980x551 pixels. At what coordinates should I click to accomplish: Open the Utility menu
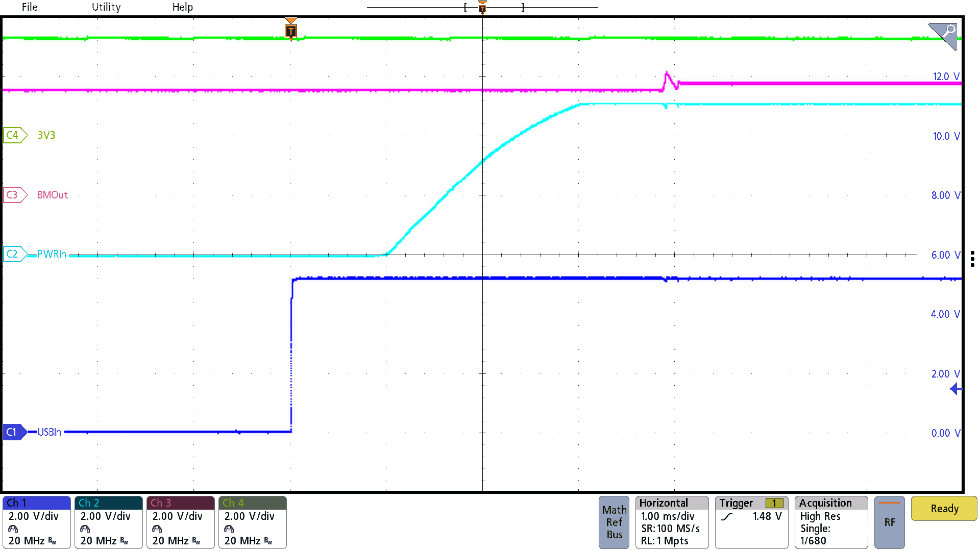pos(106,7)
